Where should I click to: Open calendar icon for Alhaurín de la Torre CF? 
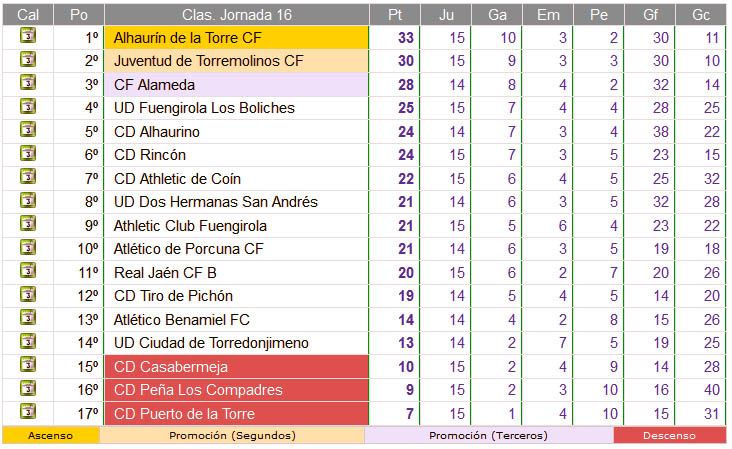point(28,35)
